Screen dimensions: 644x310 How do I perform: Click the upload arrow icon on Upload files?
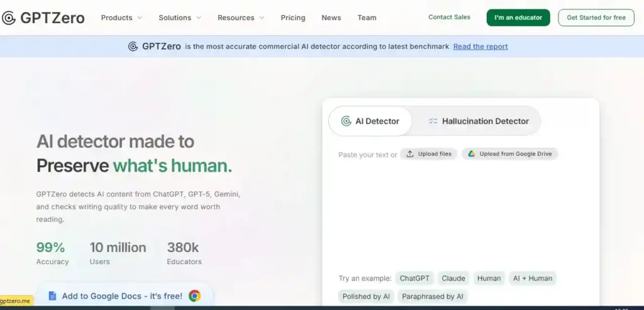click(410, 154)
